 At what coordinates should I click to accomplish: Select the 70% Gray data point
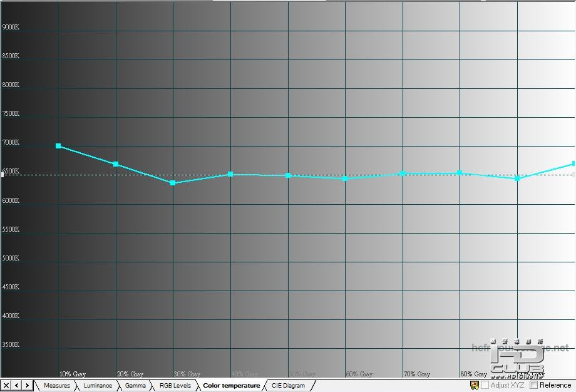tap(403, 173)
